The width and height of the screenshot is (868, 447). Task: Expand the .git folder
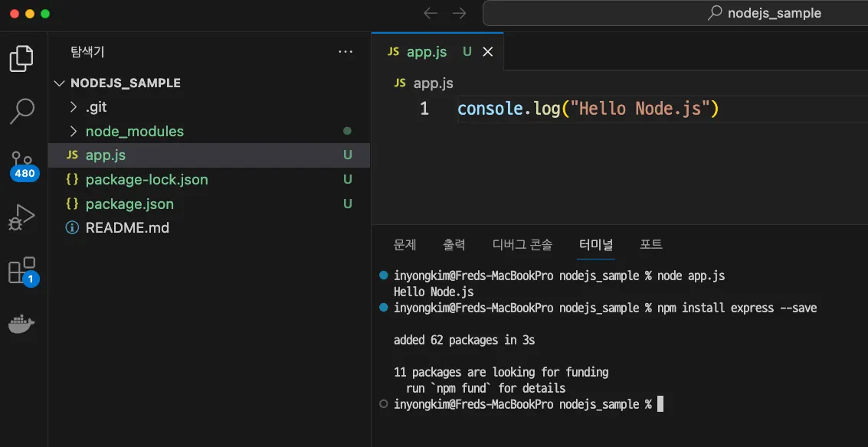click(x=74, y=107)
